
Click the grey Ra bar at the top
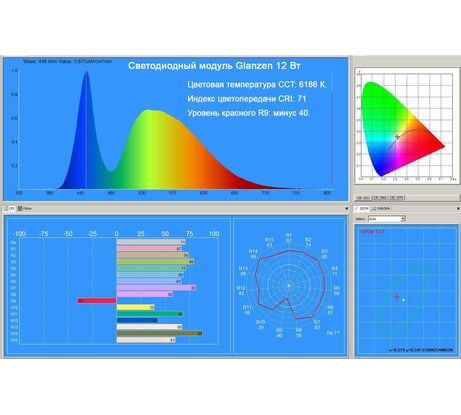(x=151, y=242)
